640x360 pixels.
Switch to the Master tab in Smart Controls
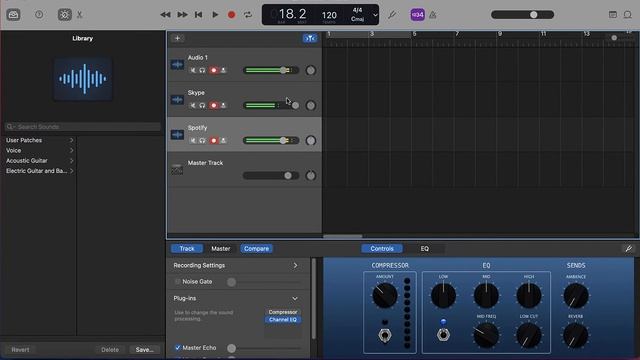pos(221,249)
